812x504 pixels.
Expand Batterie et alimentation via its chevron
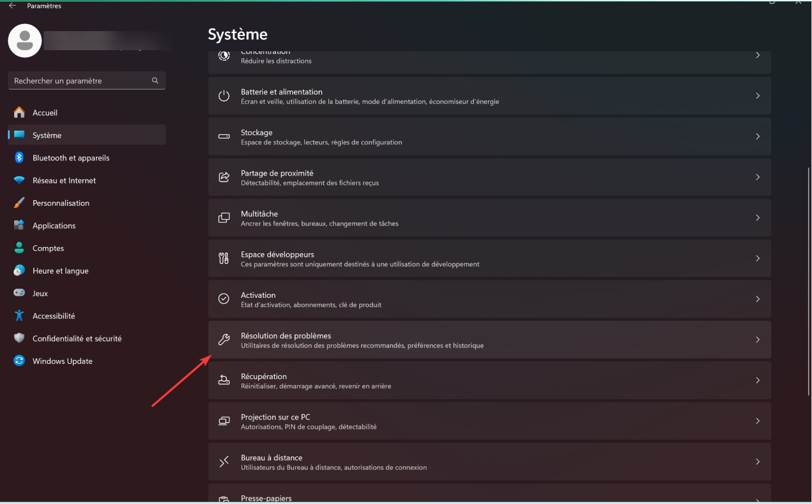[758, 96]
